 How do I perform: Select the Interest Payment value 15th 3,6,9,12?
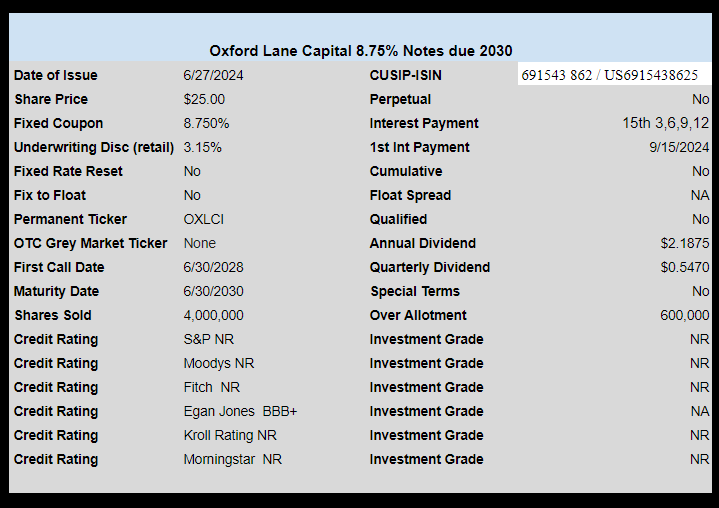tap(665, 123)
